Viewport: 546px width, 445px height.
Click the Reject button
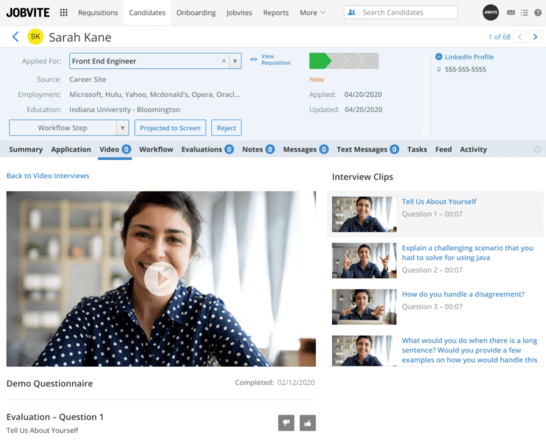coord(226,128)
